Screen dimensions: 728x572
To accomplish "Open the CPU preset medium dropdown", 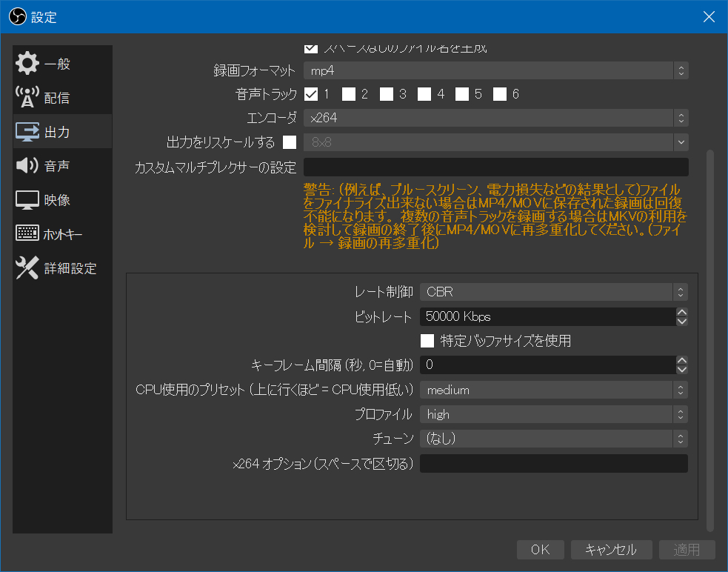I will [x=554, y=390].
